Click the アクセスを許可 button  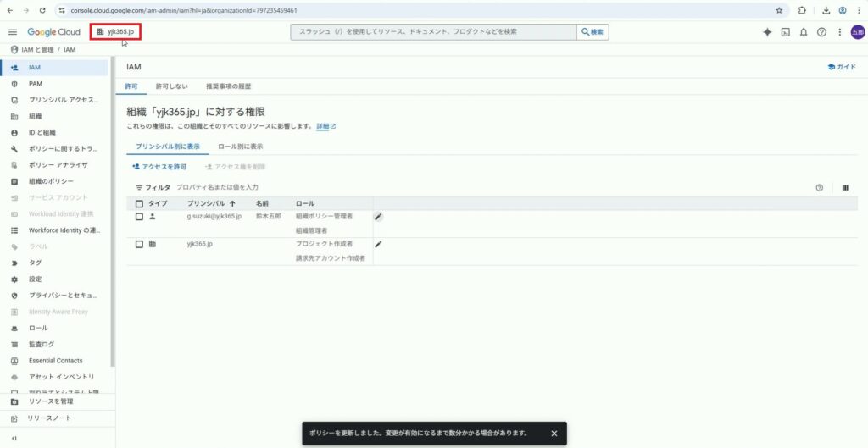(159, 167)
